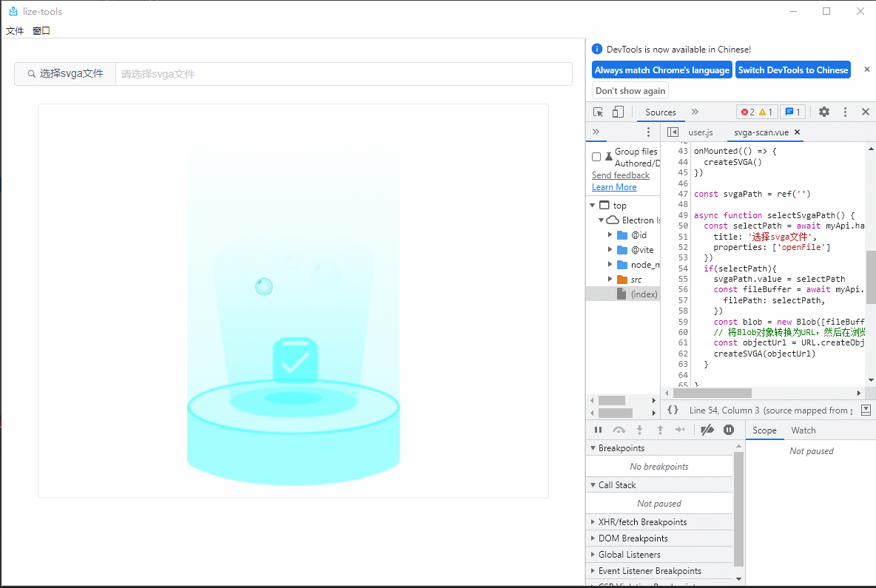The image size is (876, 588).
Task: Switch to the Sources tab
Action: pos(661,112)
